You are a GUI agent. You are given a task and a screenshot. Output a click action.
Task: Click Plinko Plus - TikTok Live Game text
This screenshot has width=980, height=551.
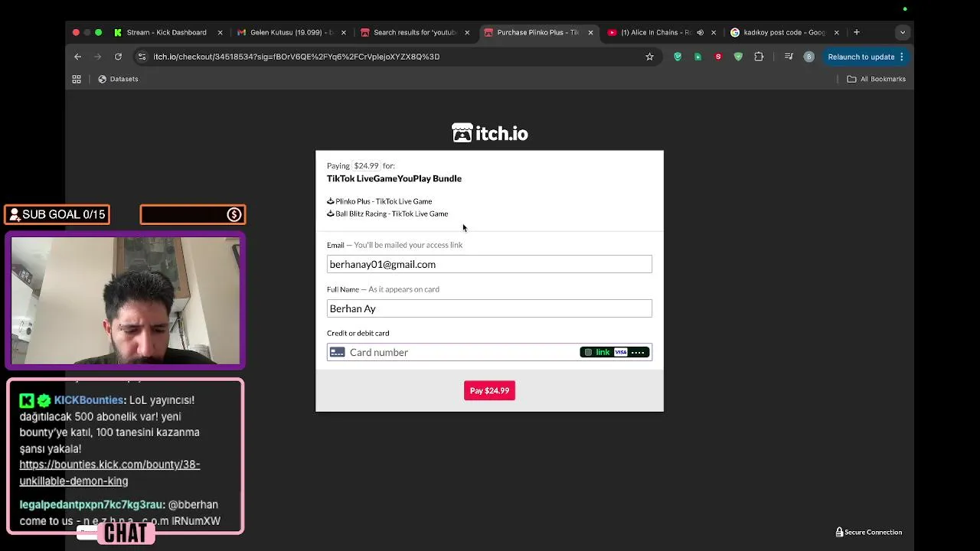pos(384,201)
